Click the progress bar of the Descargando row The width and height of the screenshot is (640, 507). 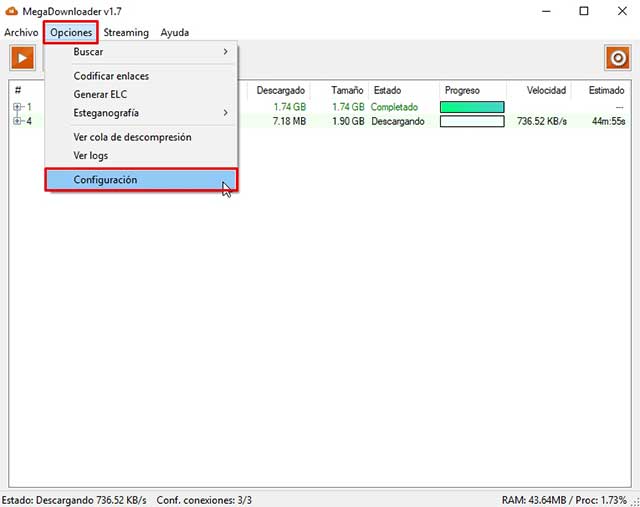(472, 121)
